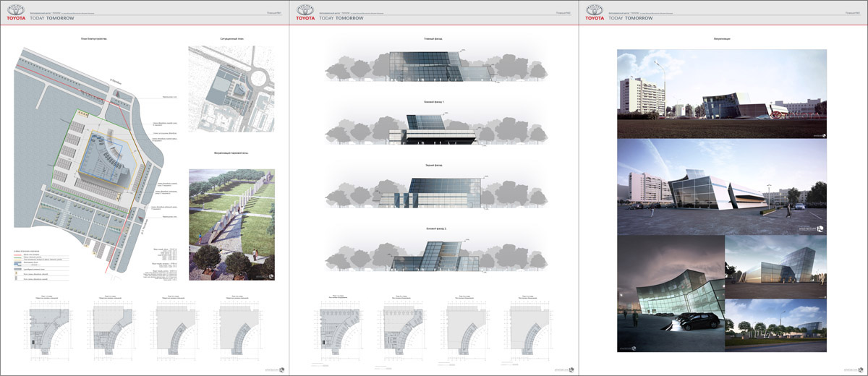
Task: Select the TODAY TOMORROW slogan on the first sheet
Action: (52, 17)
